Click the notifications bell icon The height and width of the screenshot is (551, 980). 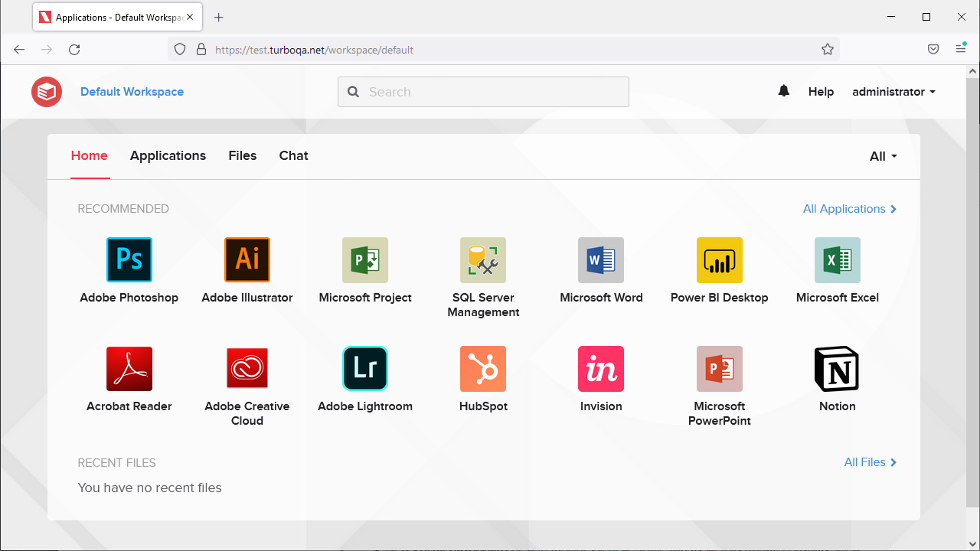coord(783,91)
